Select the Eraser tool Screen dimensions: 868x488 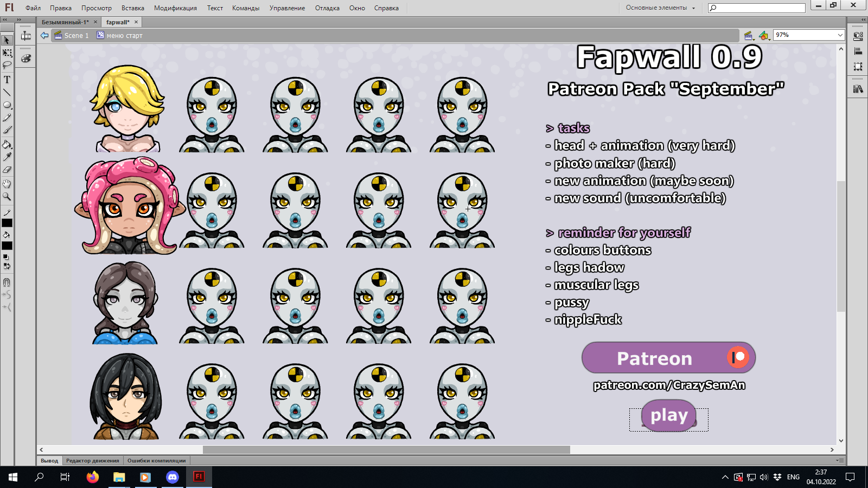click(7, 169)
